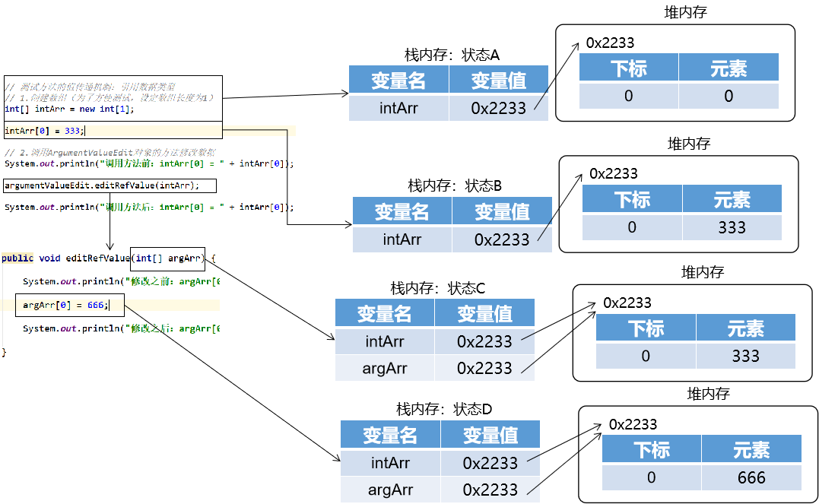Click the '栈内存：状态B' title

455,185
